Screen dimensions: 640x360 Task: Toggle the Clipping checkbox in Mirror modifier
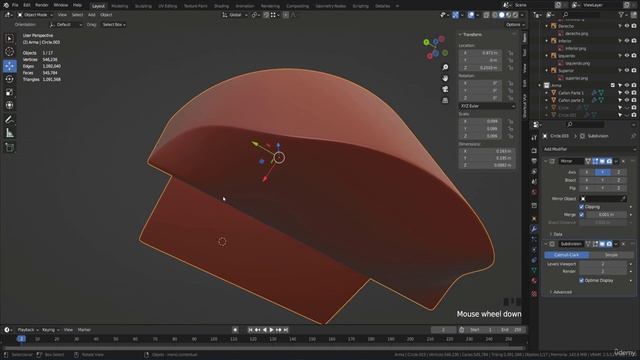click(x=582, y=207)
